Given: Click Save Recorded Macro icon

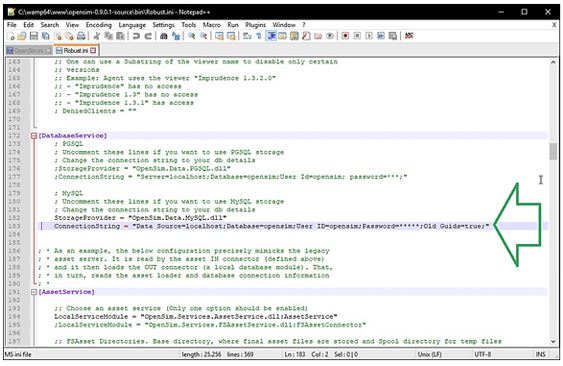Looking at the screenshot, I should click(393, 36).
